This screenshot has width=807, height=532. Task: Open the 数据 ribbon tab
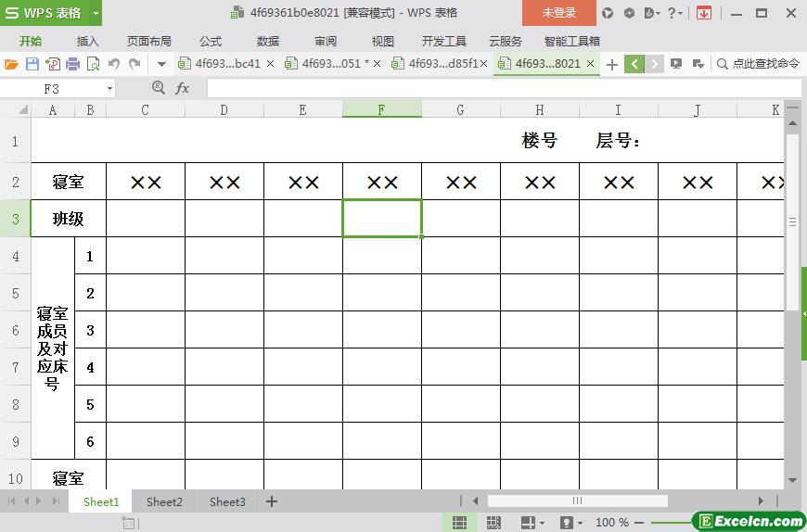click(268, 41)
